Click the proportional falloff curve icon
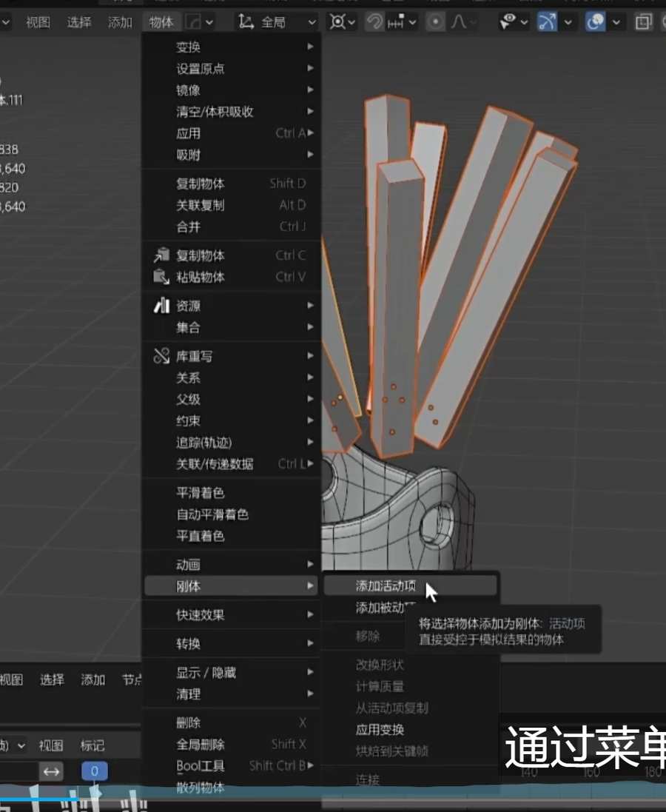 pos(459,22)
